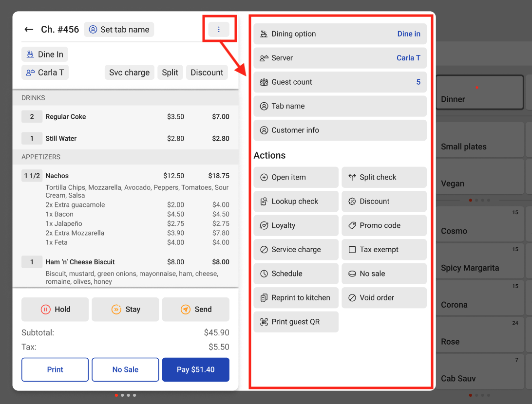Choose Void order action
532x404 pixels.
click(384, 298)
